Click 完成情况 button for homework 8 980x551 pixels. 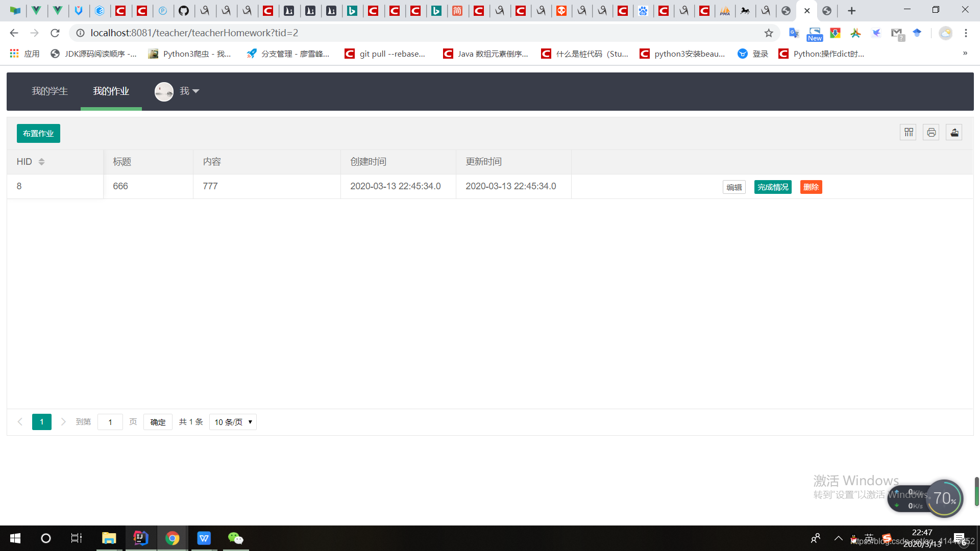pos(773,187)
